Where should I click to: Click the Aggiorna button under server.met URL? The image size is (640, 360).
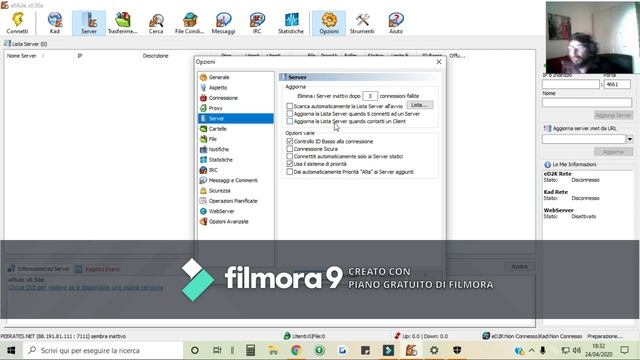tap(613, 152)
